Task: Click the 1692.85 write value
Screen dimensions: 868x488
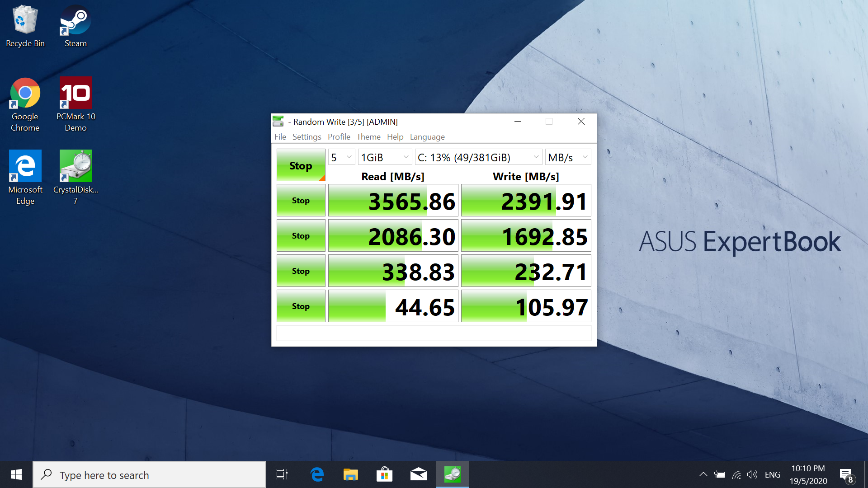Action: (x=526, y=235)
